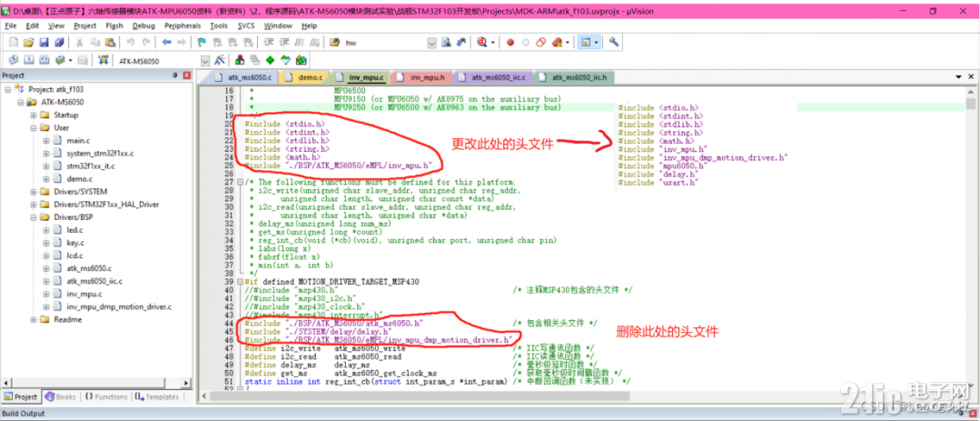The width and height of the screenshot is (980, 421).
Task: Insert breakpoint with red dot icon
Action: point(510,43)
